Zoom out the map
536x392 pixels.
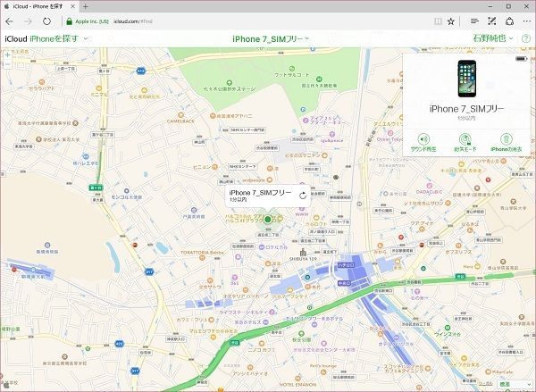click(7, 64)
